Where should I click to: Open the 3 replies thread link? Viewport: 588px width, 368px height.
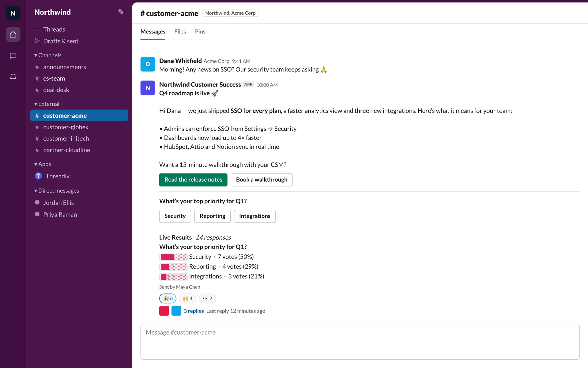tap(194, 311)
